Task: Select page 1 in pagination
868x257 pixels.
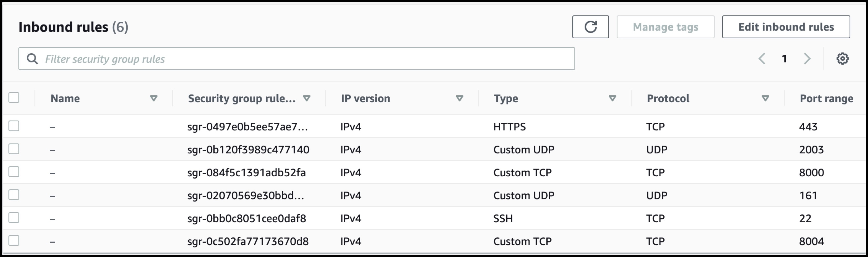Action: [784, 59]
